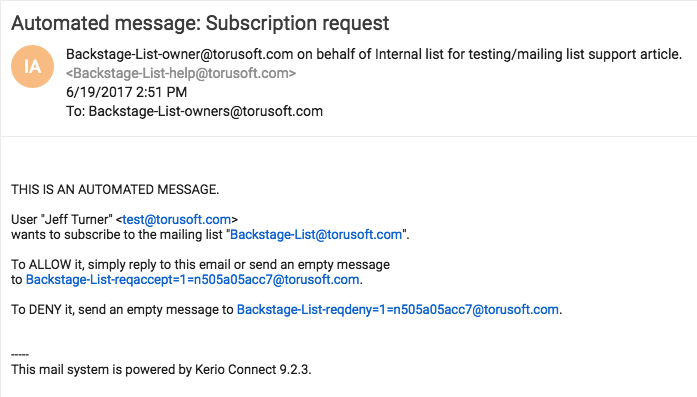This screenshot has width=697, height=397.
Task: Click the word 'User' starting the request line
Action: click(x=24, y=219)
